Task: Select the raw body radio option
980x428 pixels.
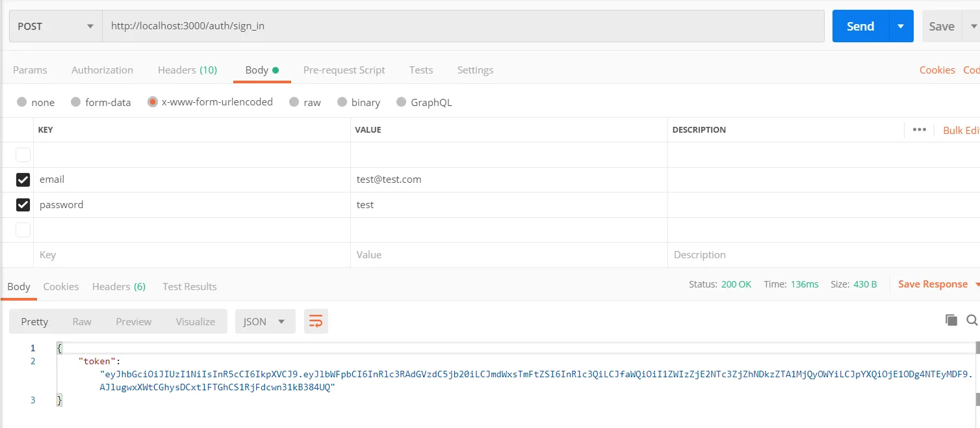Action: (294, 102)
